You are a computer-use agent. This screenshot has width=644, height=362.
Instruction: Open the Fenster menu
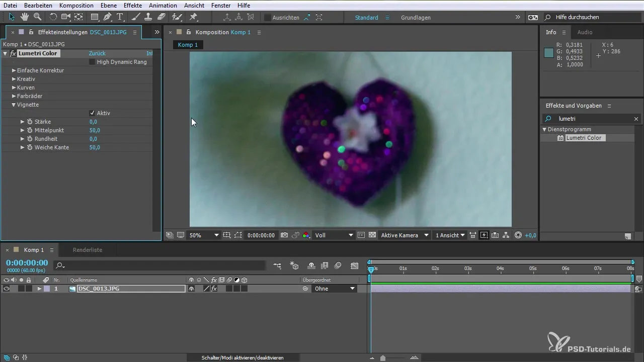coord(222,5)
